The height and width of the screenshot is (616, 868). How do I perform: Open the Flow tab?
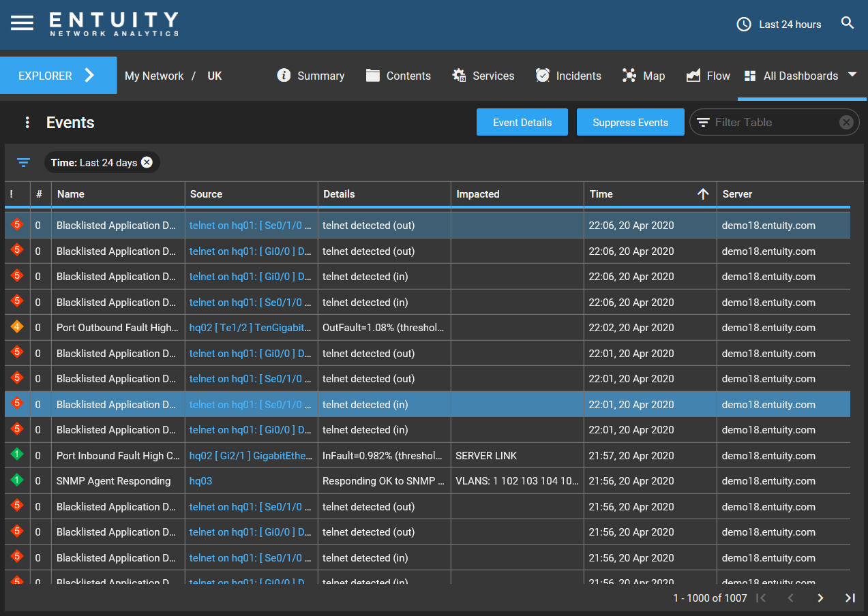click(708, 76)
